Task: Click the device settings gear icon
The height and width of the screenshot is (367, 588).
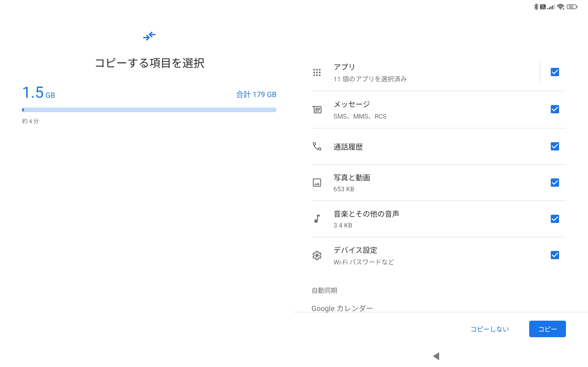Action: pyautogui.click(x=317, y=255)
